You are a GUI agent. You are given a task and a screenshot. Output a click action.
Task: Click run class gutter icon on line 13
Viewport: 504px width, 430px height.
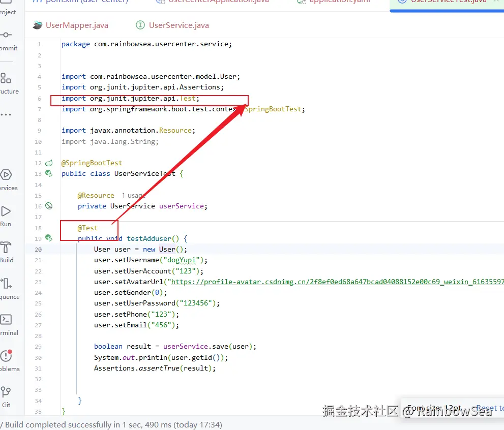coord(49,173)
